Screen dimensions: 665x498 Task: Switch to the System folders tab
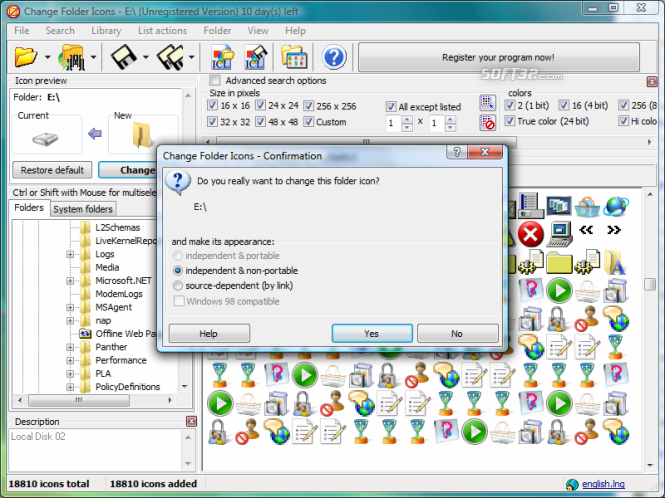[x=83, y=209]
